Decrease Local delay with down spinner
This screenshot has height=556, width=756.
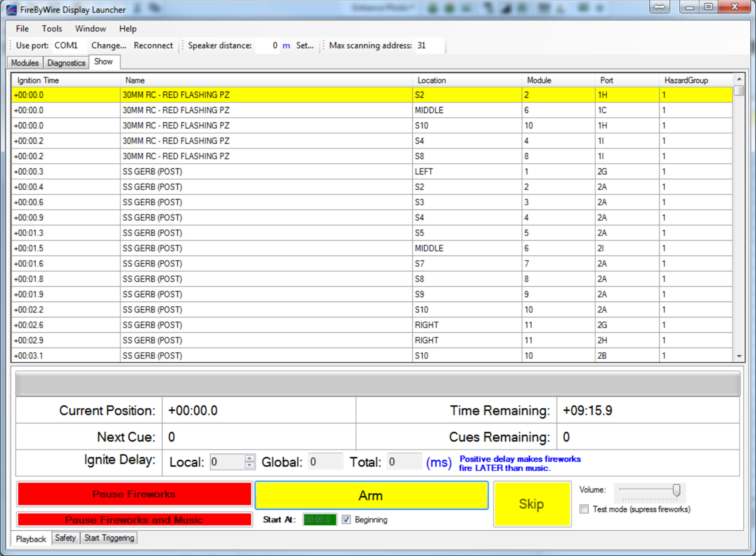(249, 465)
